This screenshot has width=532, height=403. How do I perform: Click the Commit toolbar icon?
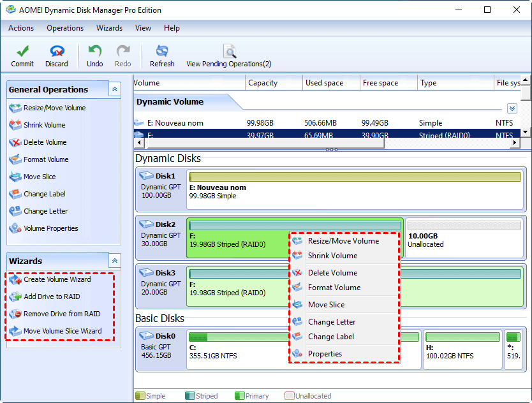(22, 52)
